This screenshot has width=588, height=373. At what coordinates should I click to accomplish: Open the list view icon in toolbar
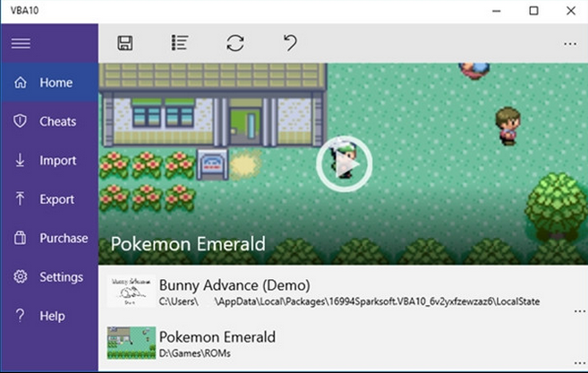180,43
